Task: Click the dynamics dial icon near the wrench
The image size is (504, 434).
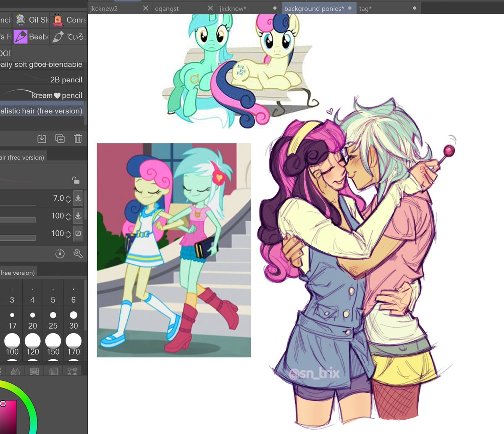Action: click(60, 254)
